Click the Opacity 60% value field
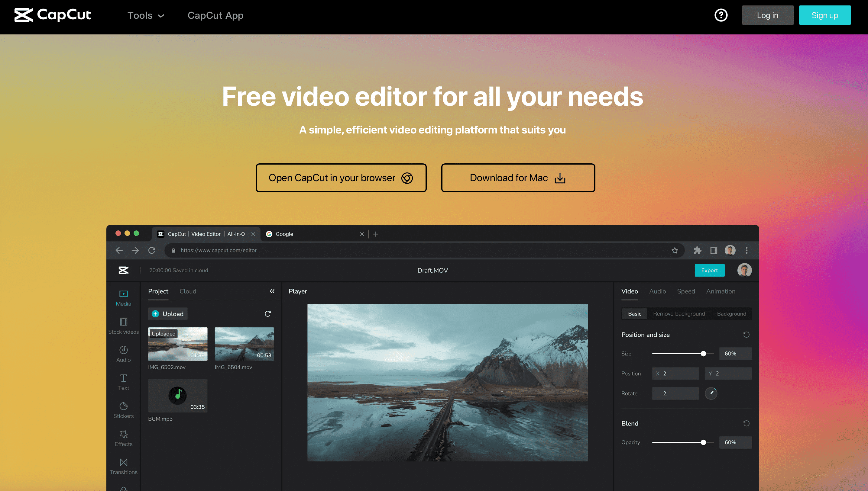 click(735, 442)
